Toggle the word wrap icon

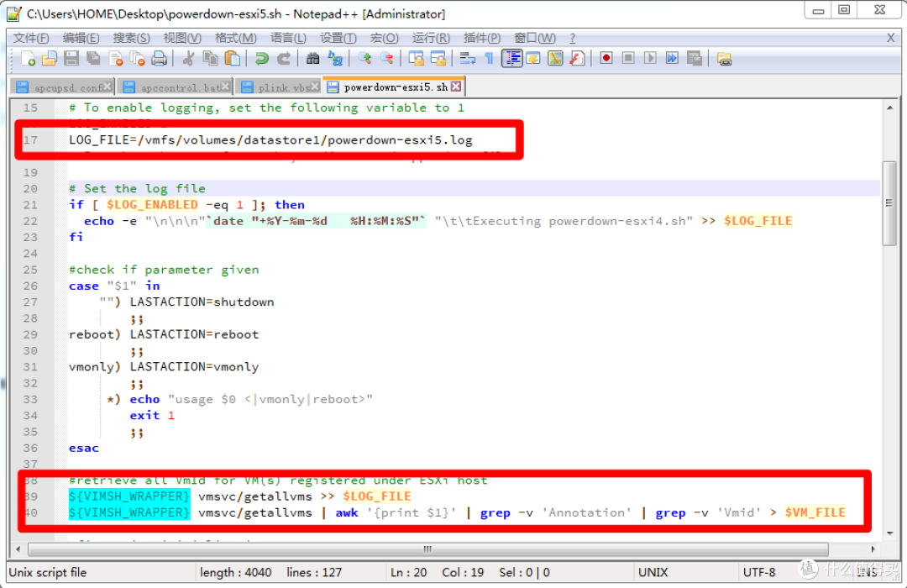pyautogui.click(x=468, y=58)
